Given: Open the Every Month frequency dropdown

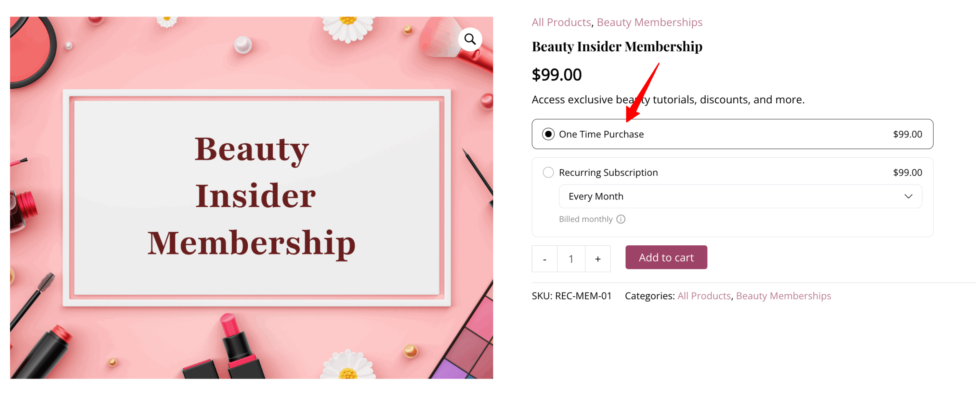Looking at the screenshot, I should [x=740, y=197].
